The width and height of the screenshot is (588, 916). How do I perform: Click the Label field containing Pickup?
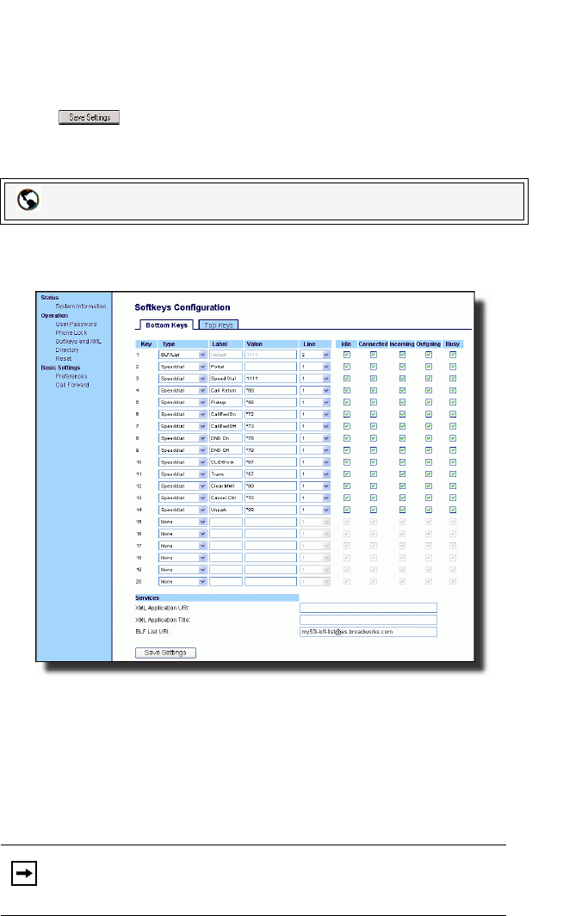tap(226, 403)
